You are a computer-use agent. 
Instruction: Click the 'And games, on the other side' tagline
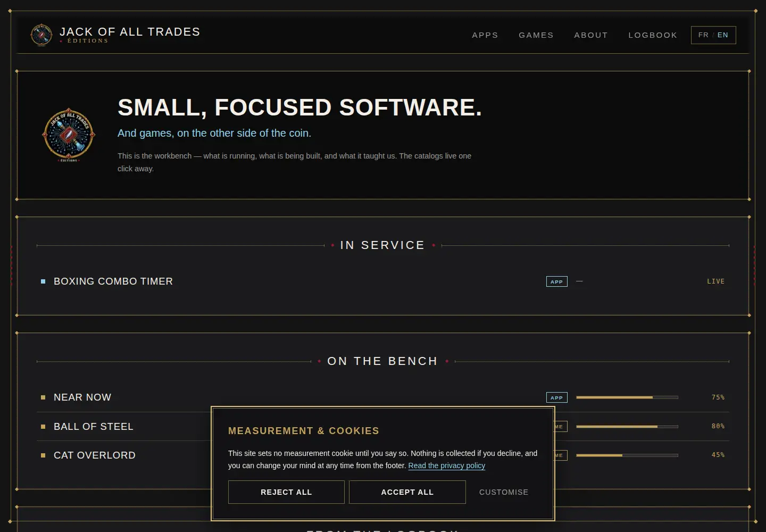(214, 133)
